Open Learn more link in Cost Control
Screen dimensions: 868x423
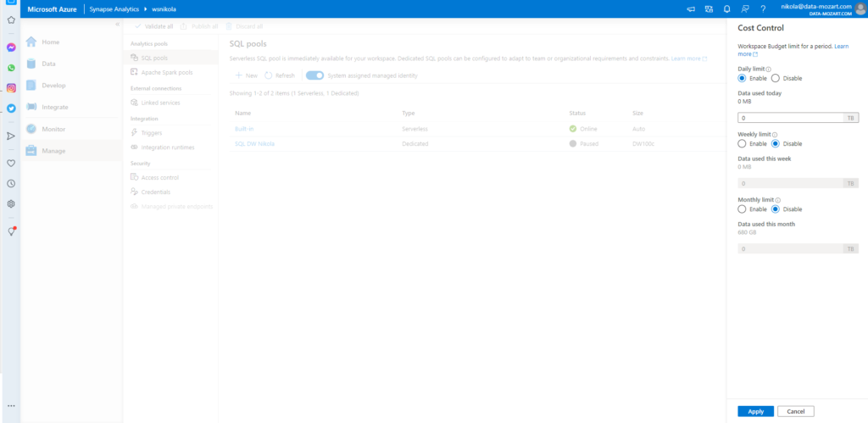pos(841,47)
